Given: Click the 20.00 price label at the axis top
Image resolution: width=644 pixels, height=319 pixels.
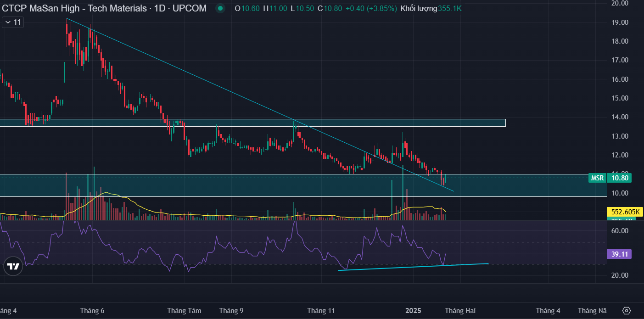Looking at the screenshot, I should click(x=620, y=3).
